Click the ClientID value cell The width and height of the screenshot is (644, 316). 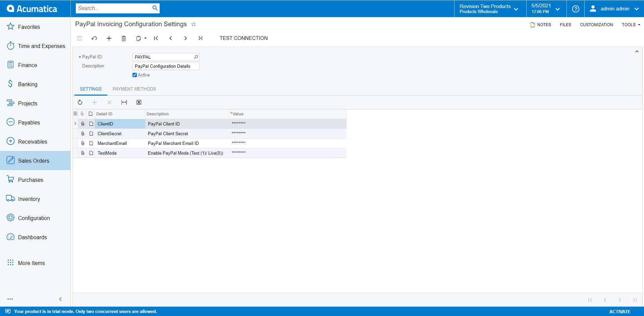pyautogui.click(x=287, y=123)
